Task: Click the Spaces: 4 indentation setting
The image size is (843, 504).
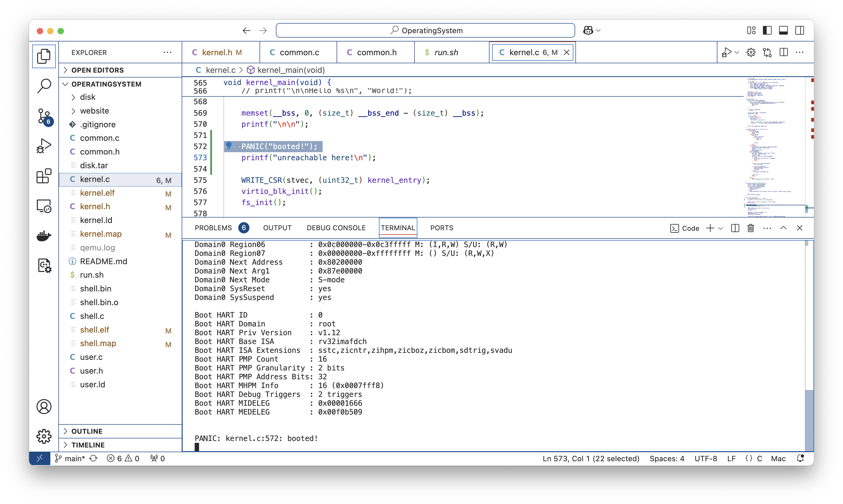Action: click(x=667, y=458)
